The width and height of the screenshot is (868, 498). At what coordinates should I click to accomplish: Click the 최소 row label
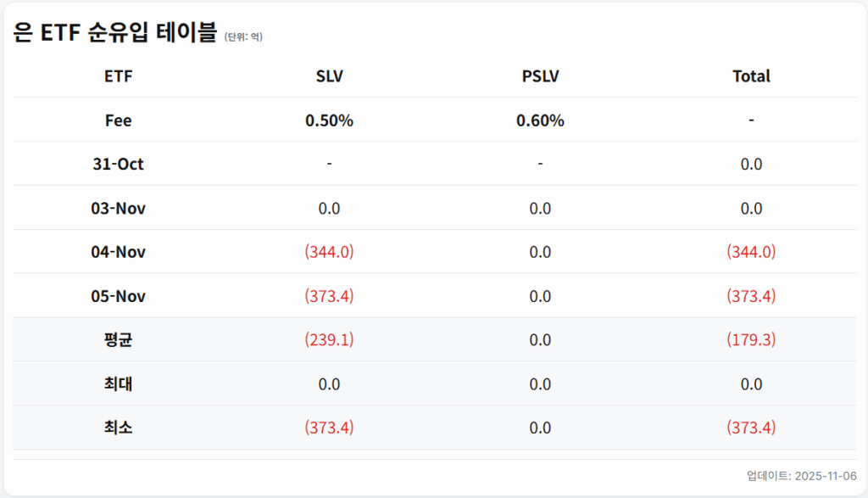point(118,428)
